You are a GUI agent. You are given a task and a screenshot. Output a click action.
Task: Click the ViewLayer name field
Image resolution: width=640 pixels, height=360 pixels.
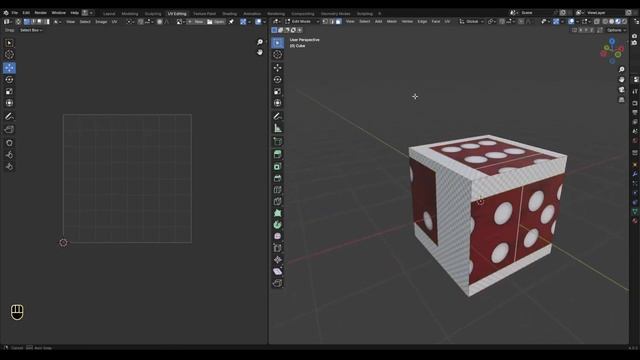coord(605,13)
